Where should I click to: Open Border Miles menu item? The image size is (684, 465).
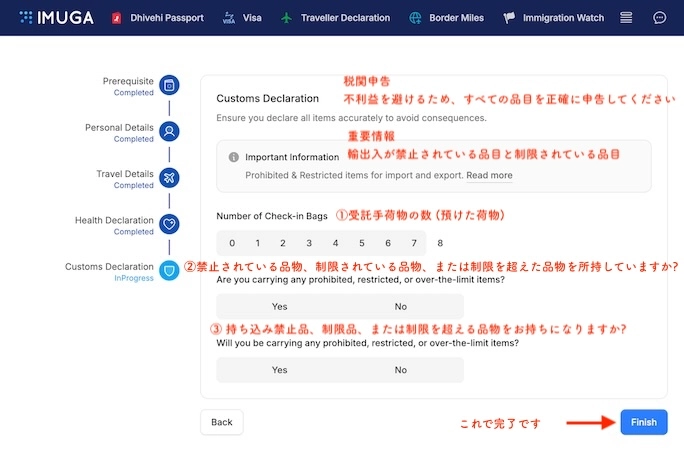456,18
